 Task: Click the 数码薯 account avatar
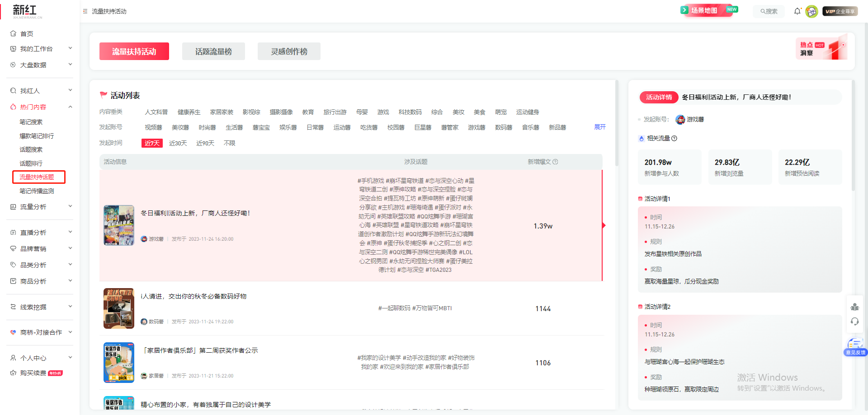144,322
